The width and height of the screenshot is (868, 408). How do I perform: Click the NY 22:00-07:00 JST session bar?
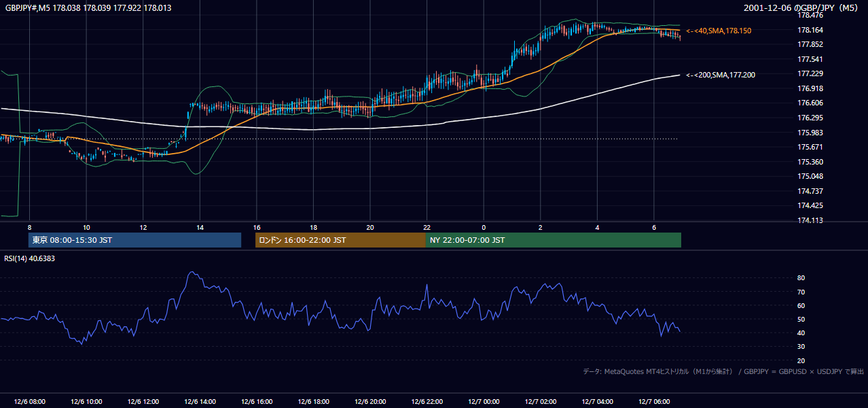tap(554, 240)
